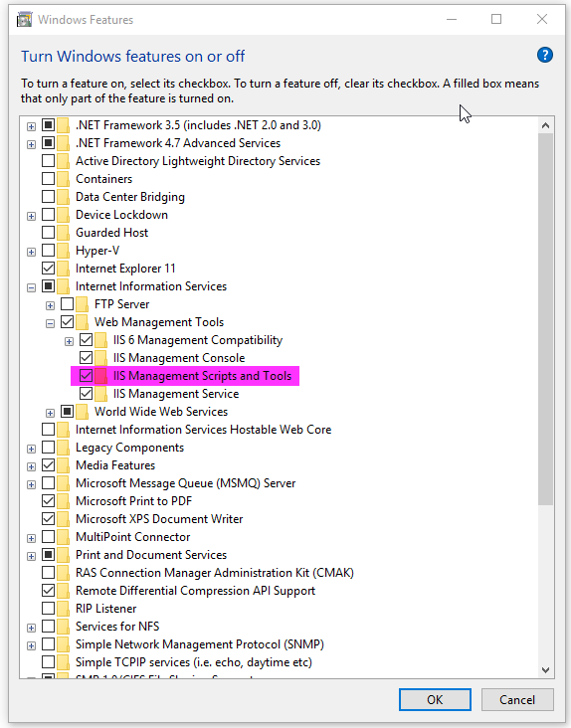Viewport: 571px width, 728px height.
Task: Click the folder icon beside Containers
Action: point(63,179)
